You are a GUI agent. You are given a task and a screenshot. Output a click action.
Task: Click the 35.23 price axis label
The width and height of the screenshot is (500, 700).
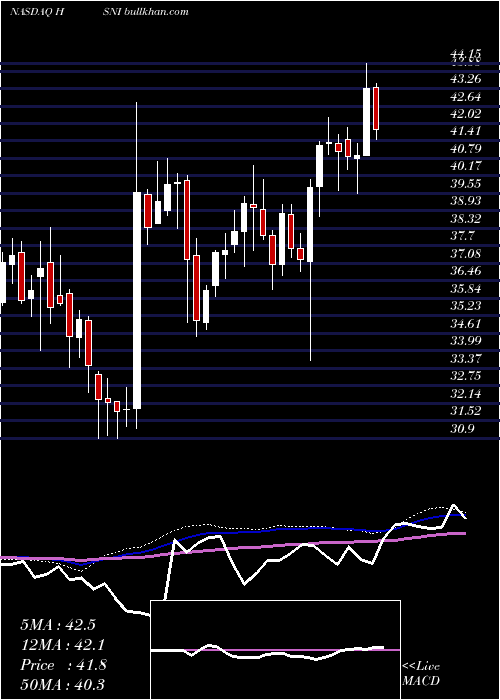click(x=467, y=306)
